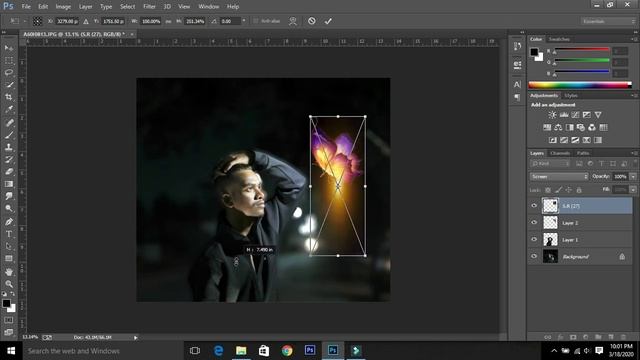Select the Horizontal Type tool

pyautogui.click(x=9, y=234)
